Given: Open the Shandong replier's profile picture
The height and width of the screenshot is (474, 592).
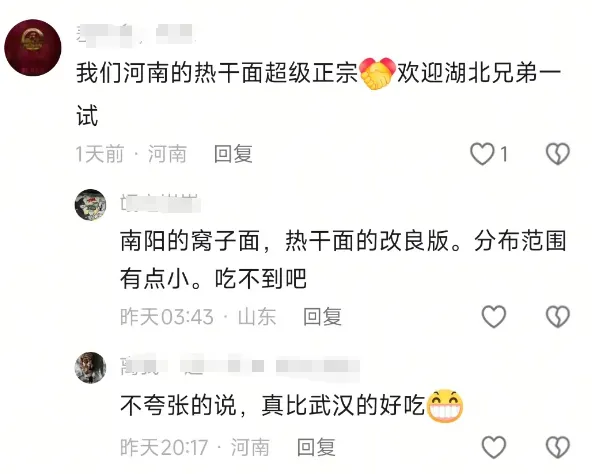Looking at the screenshot, I should click(90, 205).
